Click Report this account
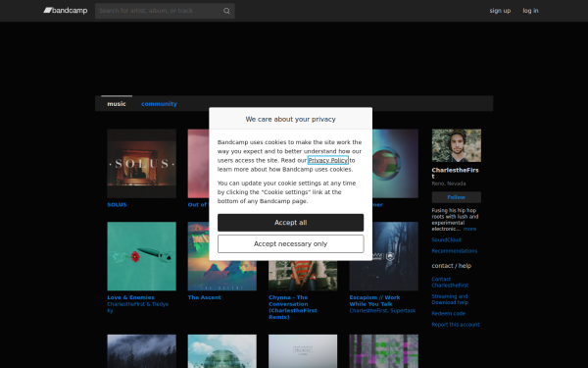Screen dimensions: 588x368 click(x=456, y=325)
